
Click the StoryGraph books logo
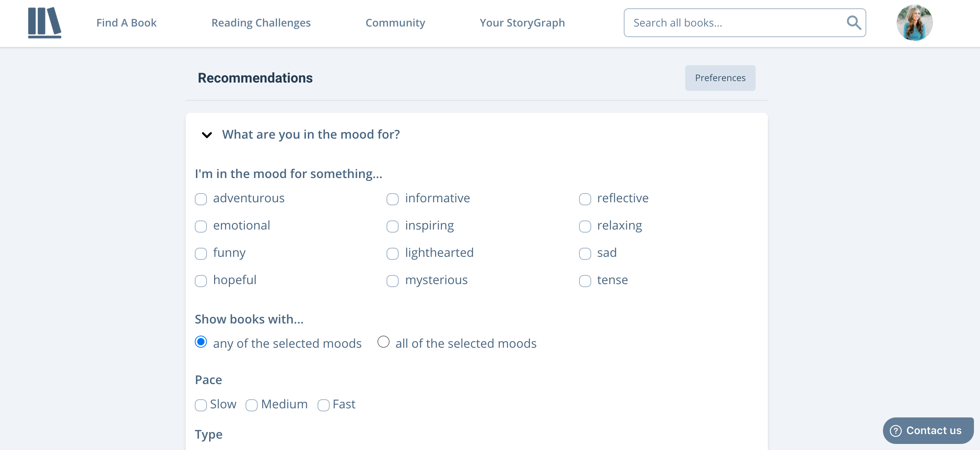click(44, 23)
